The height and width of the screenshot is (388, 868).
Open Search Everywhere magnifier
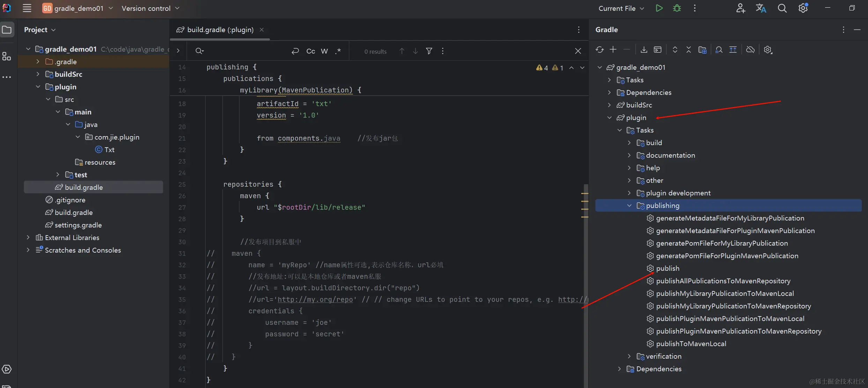(x=782, y=8)
